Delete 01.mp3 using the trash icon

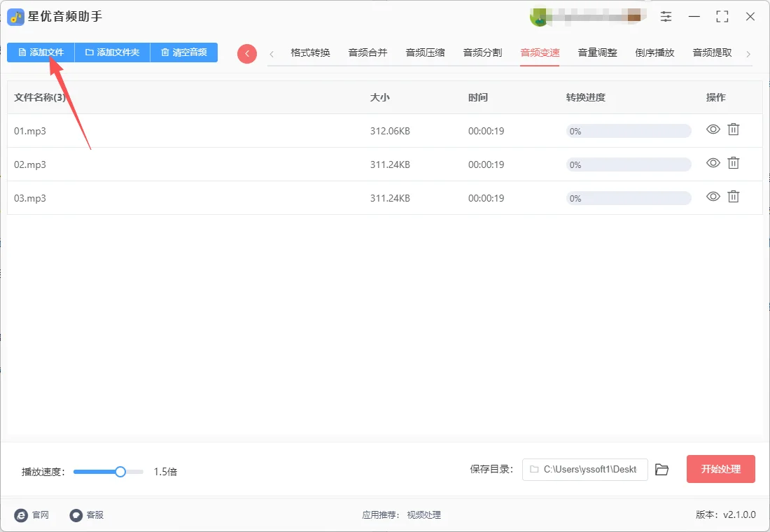point(733,130)
